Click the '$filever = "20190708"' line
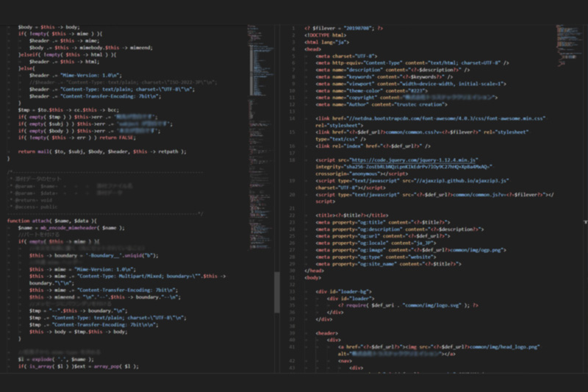 (x=343, y=28)
